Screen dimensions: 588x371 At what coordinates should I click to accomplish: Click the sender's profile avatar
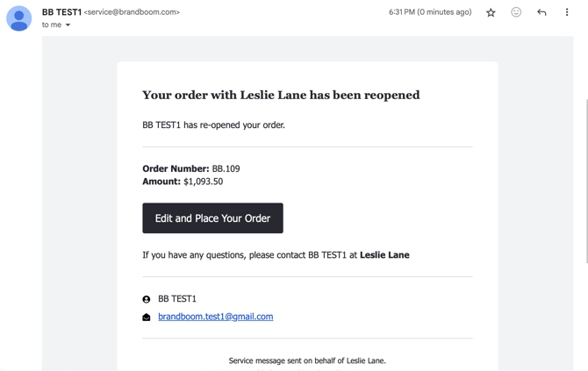[18, 18]
